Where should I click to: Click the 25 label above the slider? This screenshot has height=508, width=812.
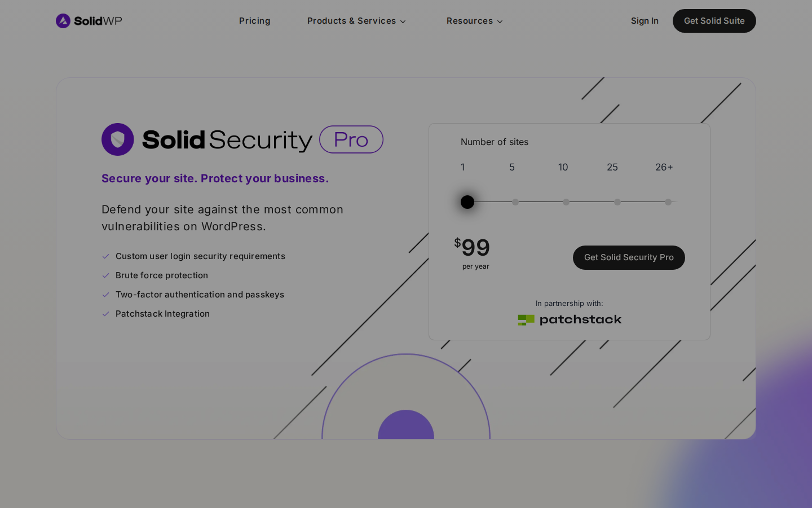pos(612,167)
